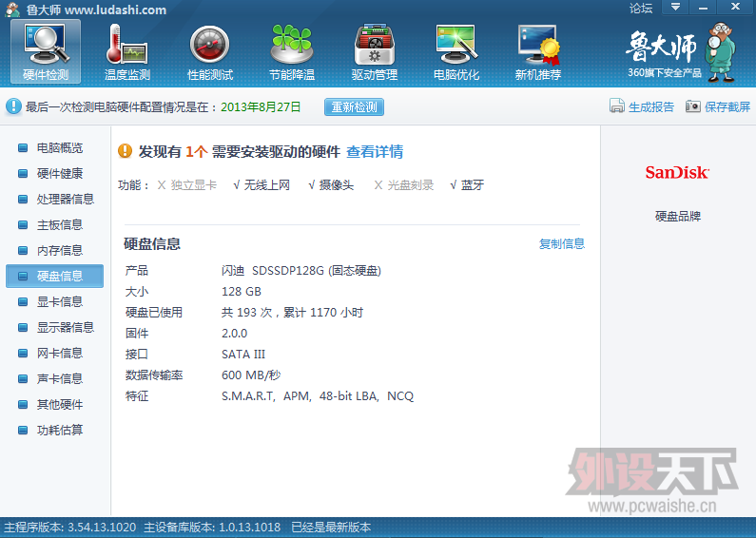This screenshot has height=538, width=756.
Task: Open the 温度监测 temperature monitor
Action: click(x=127, y=52)
